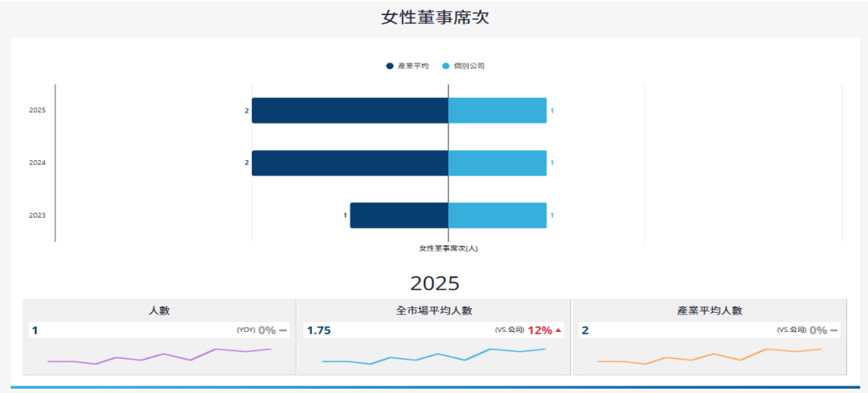
Task: Click the value 2 in 產業平均人數 card
Action: click(585, 330)
